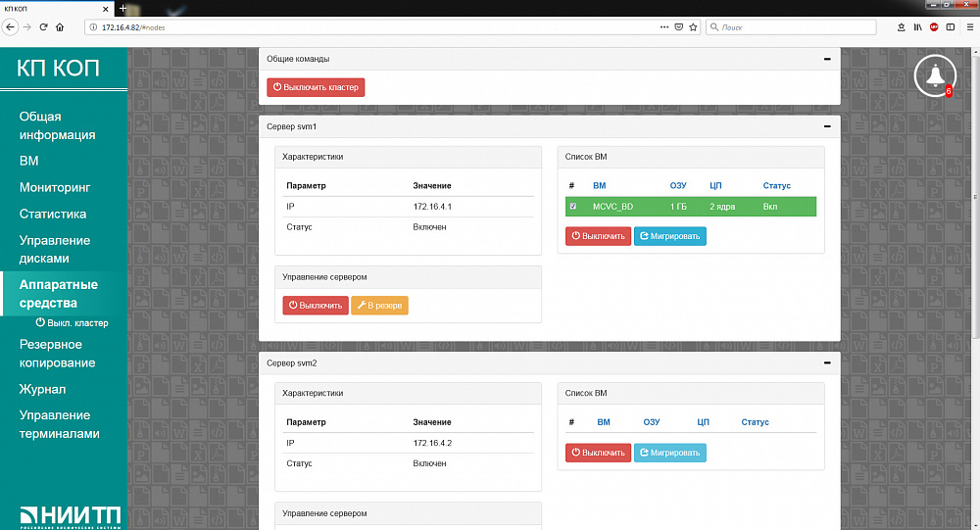This screenshot has height=530, width=980.
Task: Click Мигрировать button for svm1 VMs
Action: click(670, 236)
